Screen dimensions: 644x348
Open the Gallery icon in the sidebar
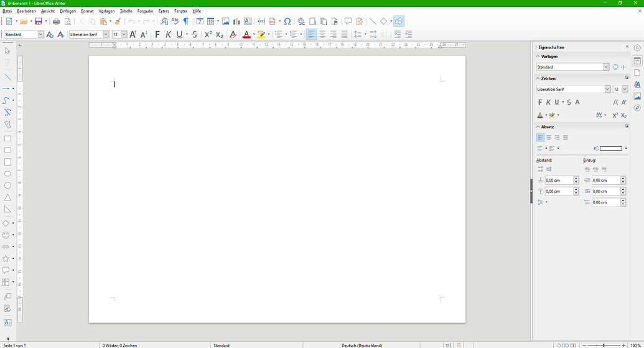tap(637, 96)
